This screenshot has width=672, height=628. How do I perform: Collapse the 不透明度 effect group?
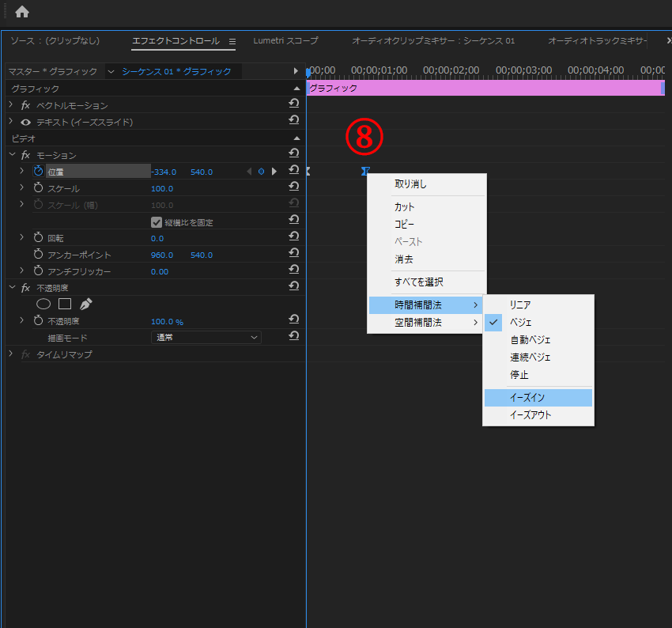tap(12, 287)
